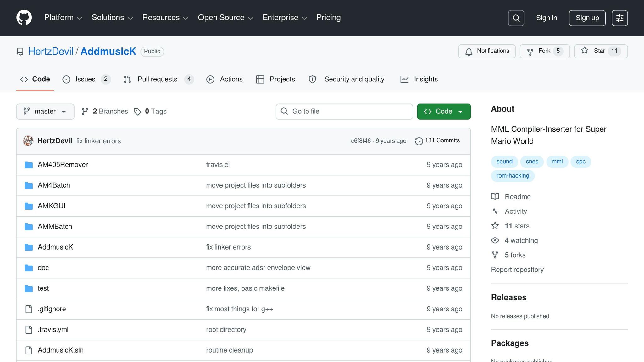Click the doc folder icon
This screenshot has height=362, width=644.
click(x=29, y=268)
